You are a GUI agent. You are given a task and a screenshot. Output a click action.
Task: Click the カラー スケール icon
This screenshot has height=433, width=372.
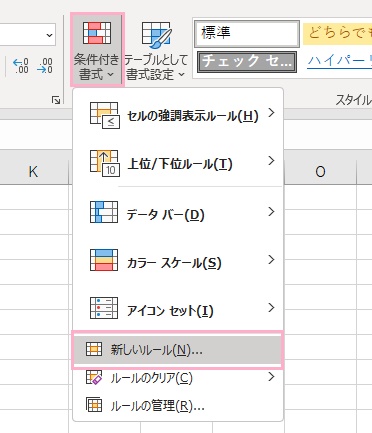[x=104, y=260]
